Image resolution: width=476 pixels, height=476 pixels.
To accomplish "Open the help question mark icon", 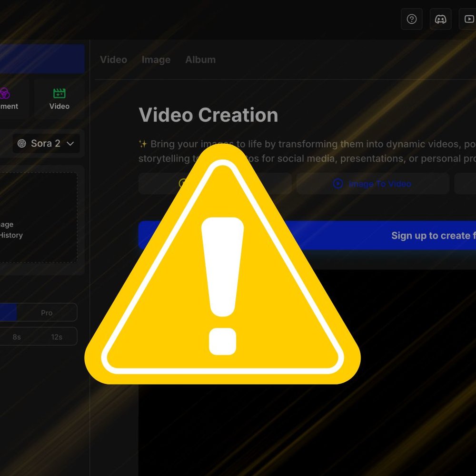I will coord(412,20).
